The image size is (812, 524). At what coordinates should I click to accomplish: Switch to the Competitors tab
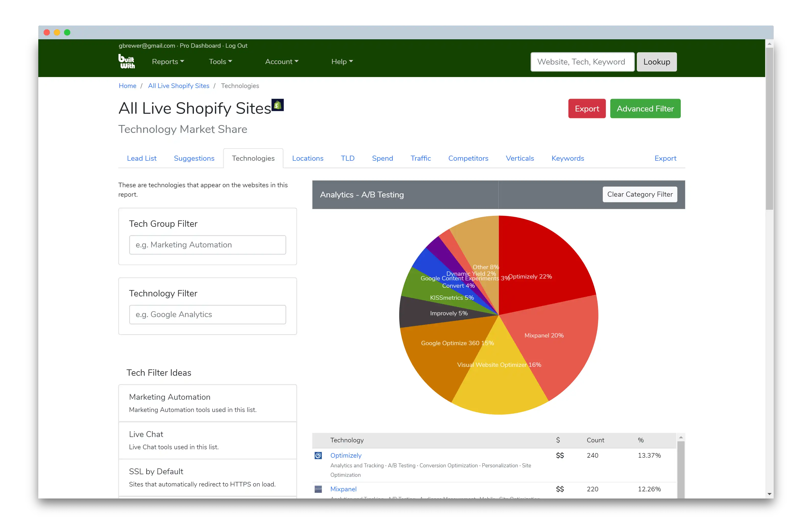468,158
